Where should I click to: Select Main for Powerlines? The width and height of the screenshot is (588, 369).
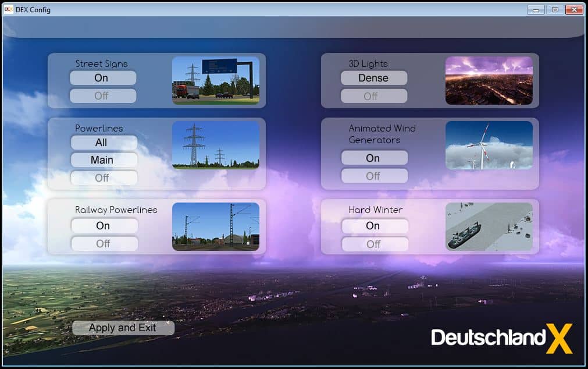pyautogui.click(x=103, y=160)
